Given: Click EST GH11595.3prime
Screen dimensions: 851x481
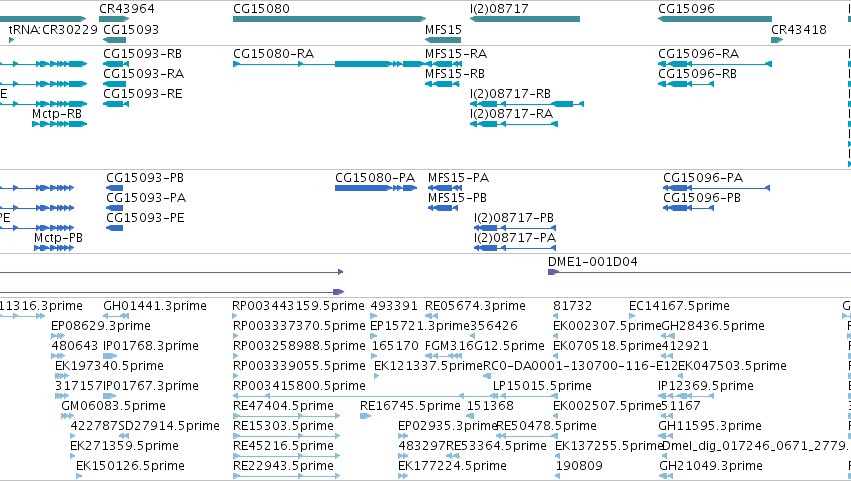Looking at the screenshot, I should pyautogui.click(x=710, y=426).
